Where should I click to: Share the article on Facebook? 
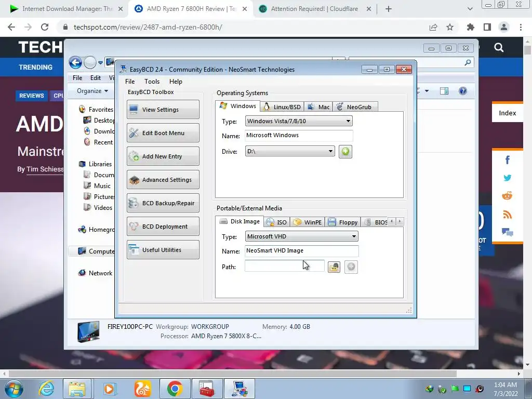click(x=508, y=160)
